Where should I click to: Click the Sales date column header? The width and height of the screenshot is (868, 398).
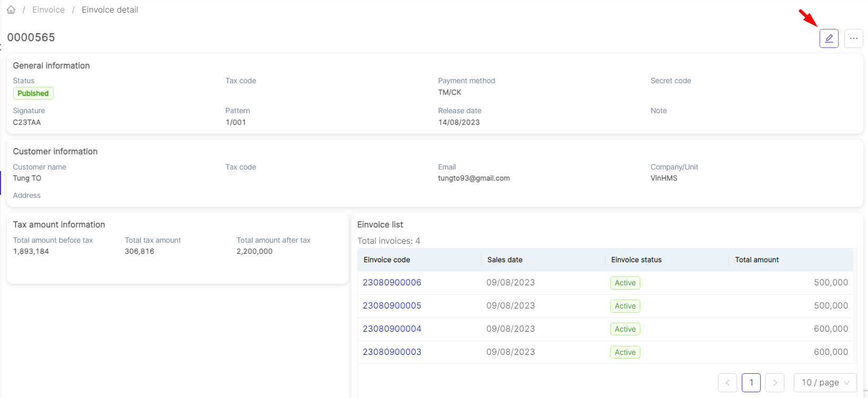coord(504,260)
